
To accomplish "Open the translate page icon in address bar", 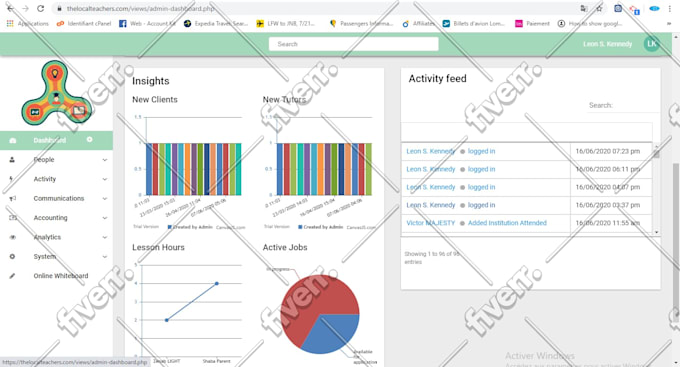I will 584,8.
